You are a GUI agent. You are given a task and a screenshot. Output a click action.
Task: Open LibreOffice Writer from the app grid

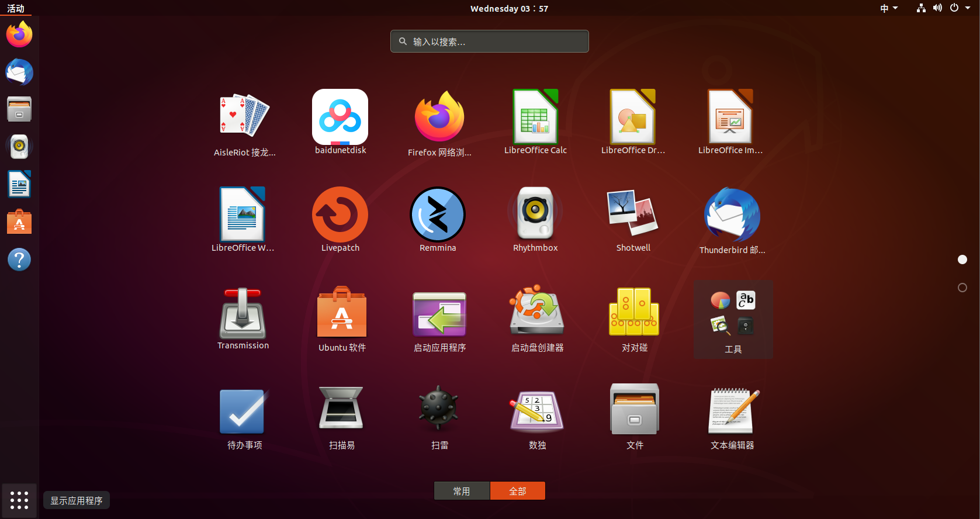[243, 220]
